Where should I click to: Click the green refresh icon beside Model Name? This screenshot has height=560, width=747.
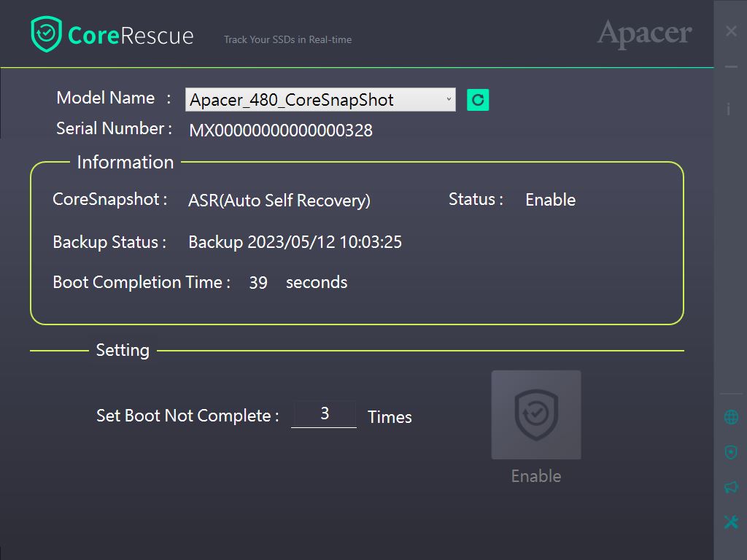pyautogui.click(x=478, y=100)
